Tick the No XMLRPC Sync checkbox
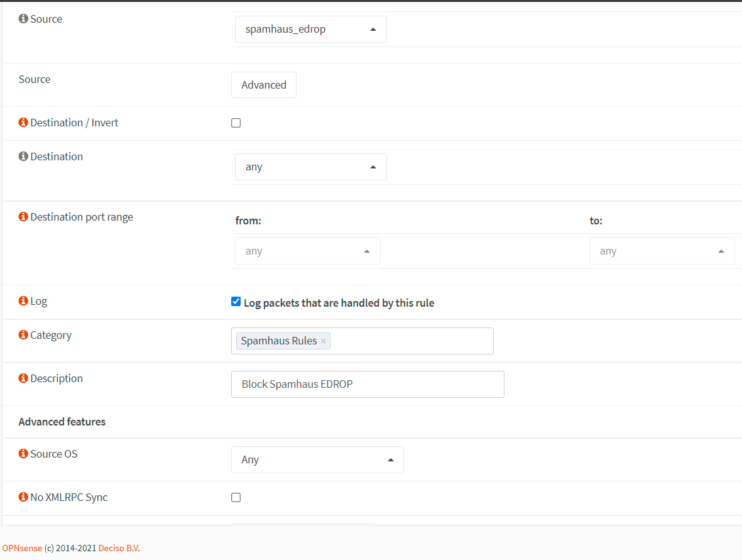 tap(236, 498)
